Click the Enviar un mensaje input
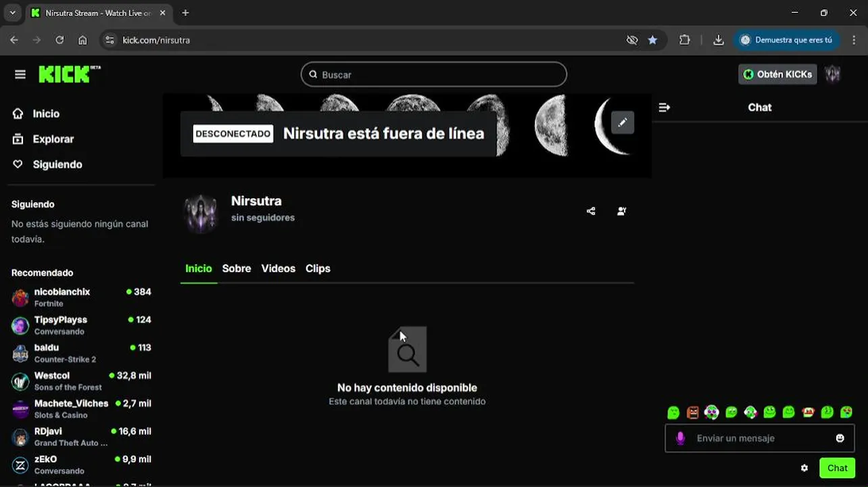Screen dimensions: 868x487 tap(761, 438)
